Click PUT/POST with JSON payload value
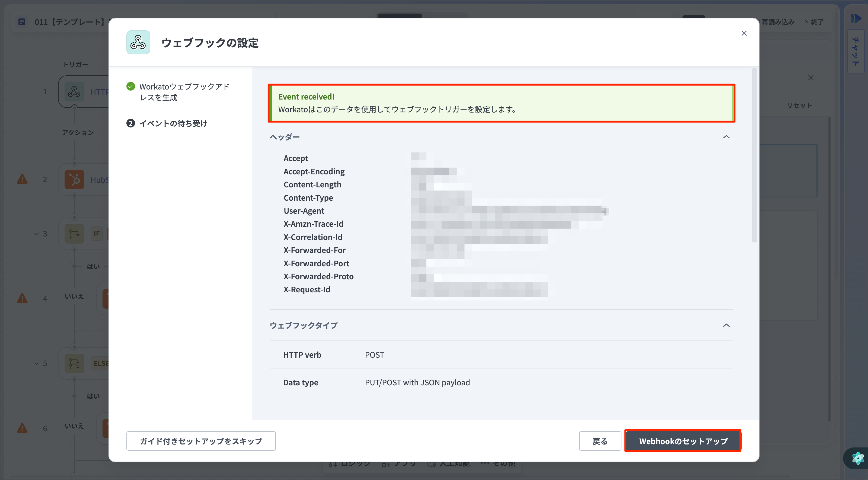 click(x=417, y=382)
